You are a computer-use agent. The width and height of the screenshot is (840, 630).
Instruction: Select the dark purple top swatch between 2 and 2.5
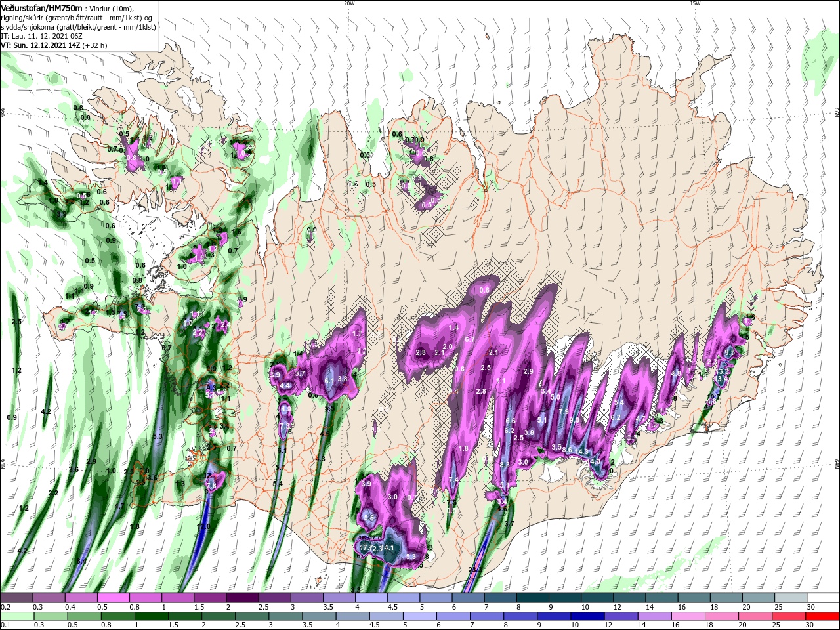[242, 598]
